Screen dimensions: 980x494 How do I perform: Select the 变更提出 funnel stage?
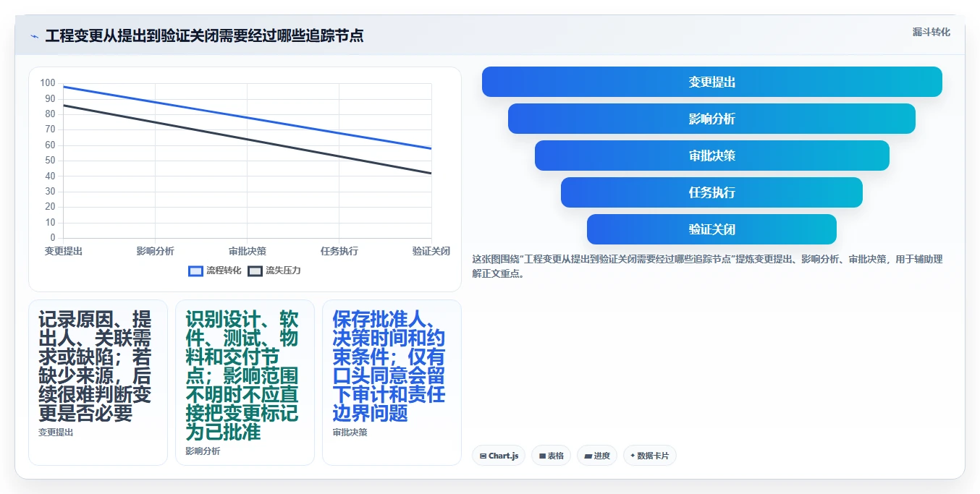(x=712, y=82)
